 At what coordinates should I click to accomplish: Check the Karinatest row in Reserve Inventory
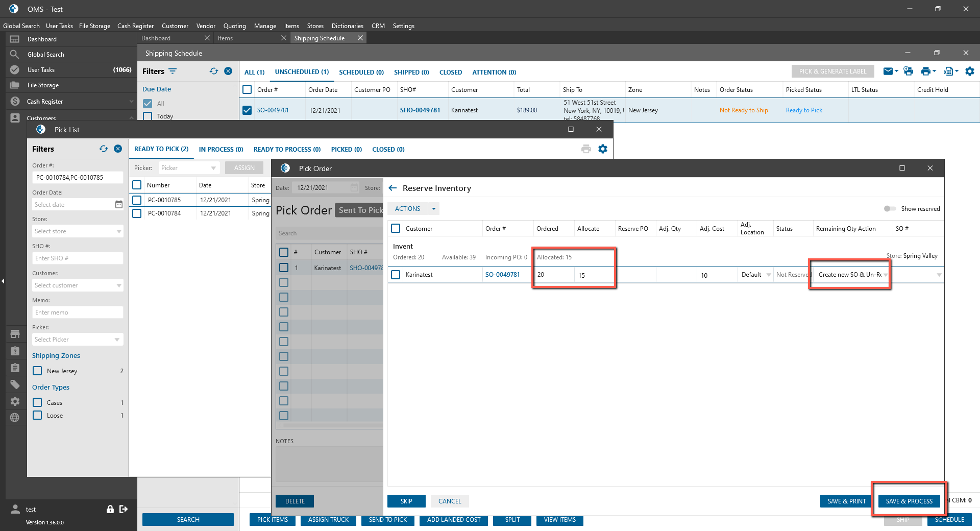click(x=396, y=275)
